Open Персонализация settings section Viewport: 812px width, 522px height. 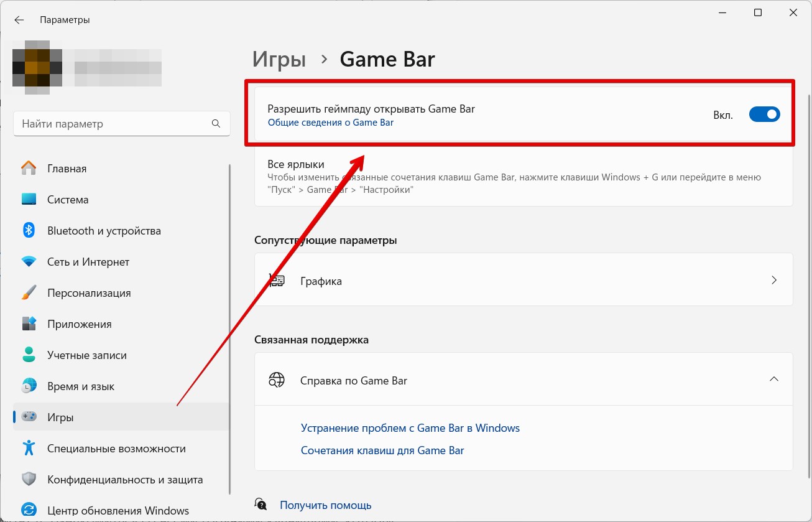click(x=121, y=293)
